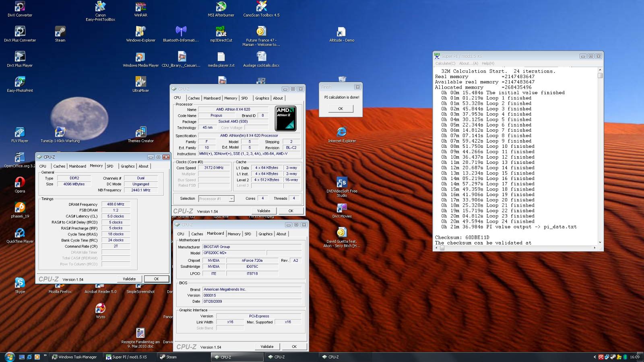Screen dimensions: 644x362
Task: Click the GF8200C M2+ model value
Action: coord(233,253)
